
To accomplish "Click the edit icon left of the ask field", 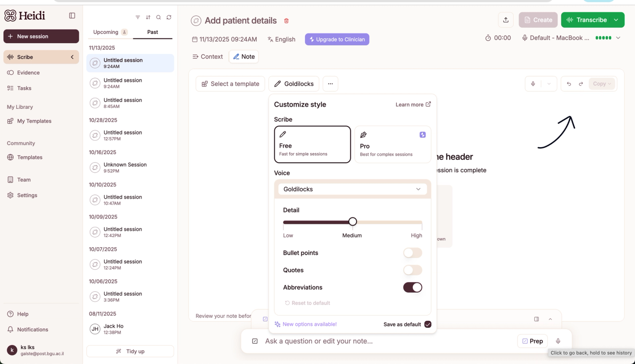I will (x=255, y=341).
